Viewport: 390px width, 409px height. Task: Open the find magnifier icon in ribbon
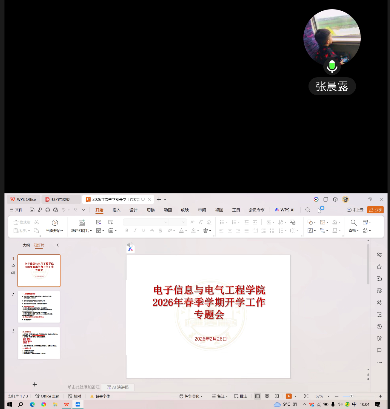coord(353,222)
